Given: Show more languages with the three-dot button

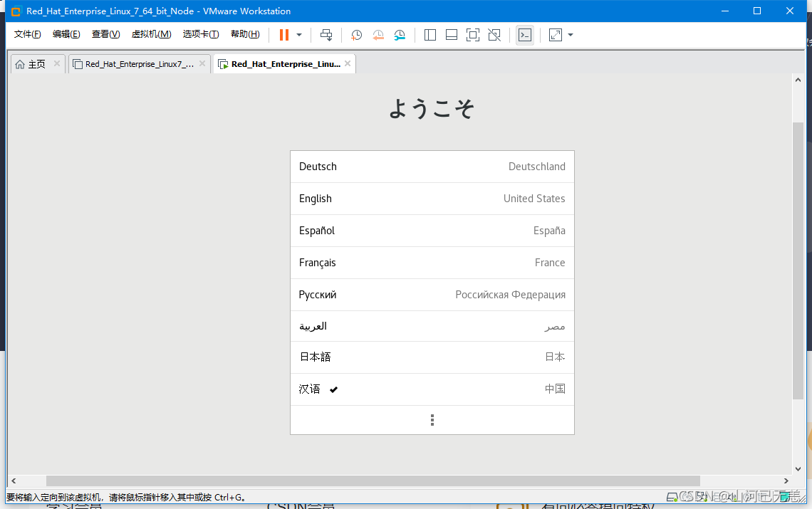Looking at the screenshot, I should [432, 420].
